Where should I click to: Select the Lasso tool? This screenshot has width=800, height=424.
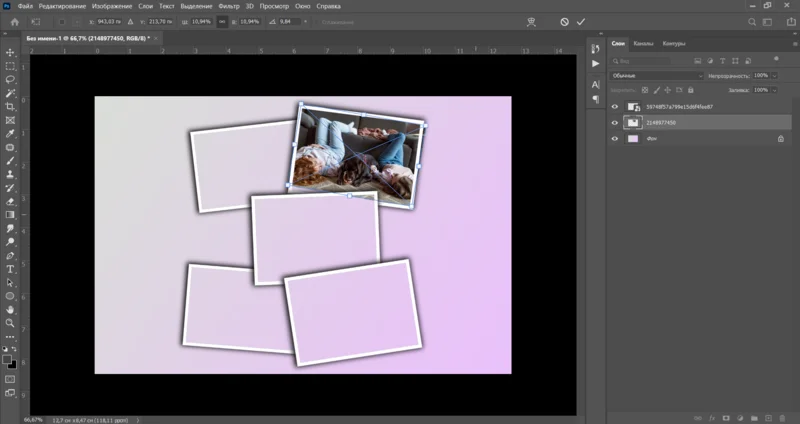tap(10, 78)
